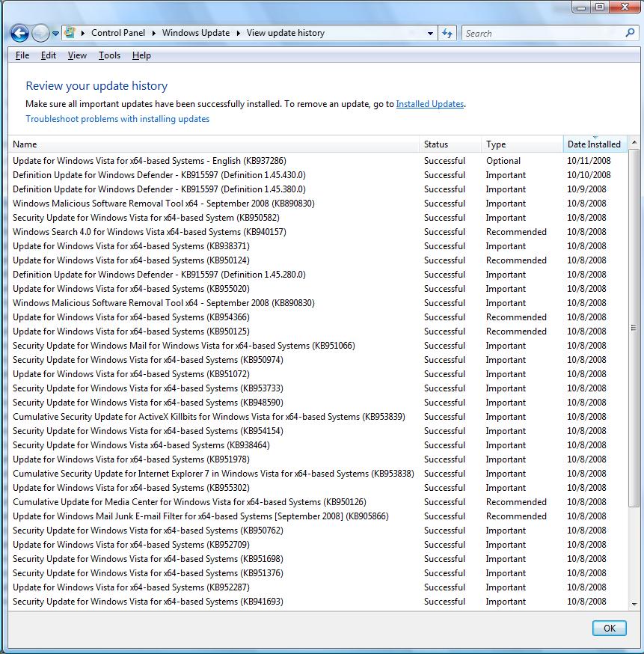Viewport: 644px width, 654px height.
Task: Select Defender Definition 1.45.430.0 row
Action: click(x=318, y=175)
